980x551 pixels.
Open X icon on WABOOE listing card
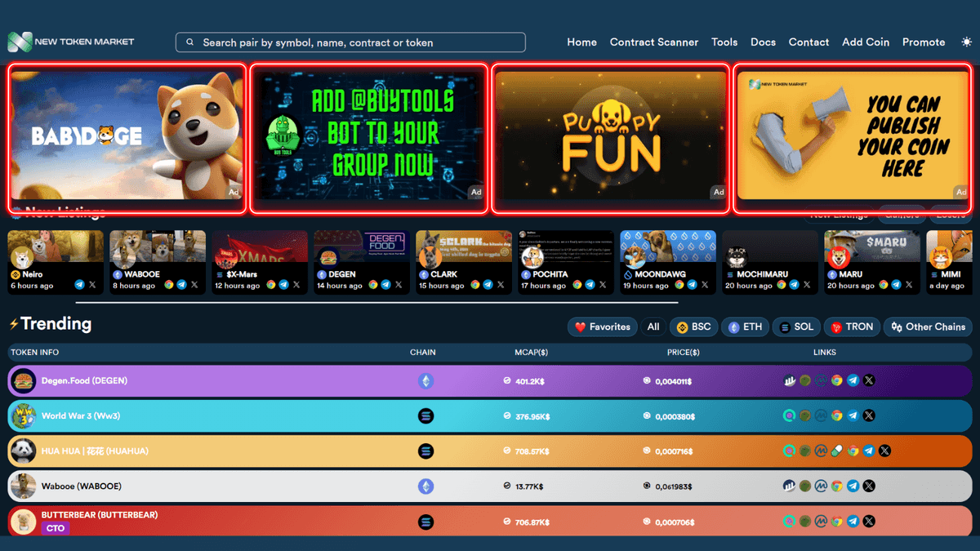click(x=194, y=285)
